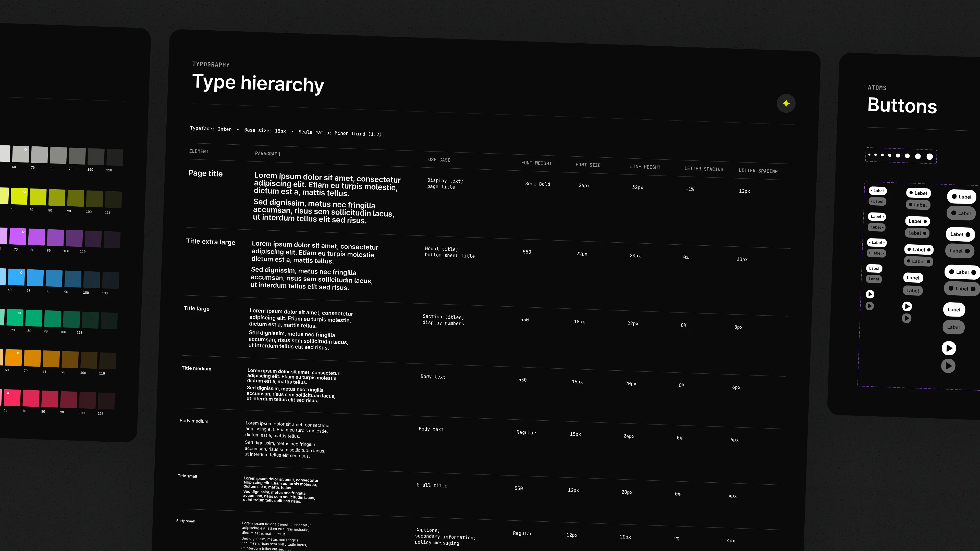Click the yellow sparkle icon on the Typography card

tap(786, 103)
